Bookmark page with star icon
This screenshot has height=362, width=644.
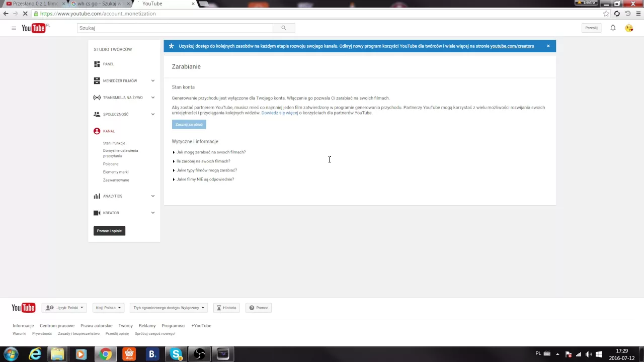pos(606,14)
